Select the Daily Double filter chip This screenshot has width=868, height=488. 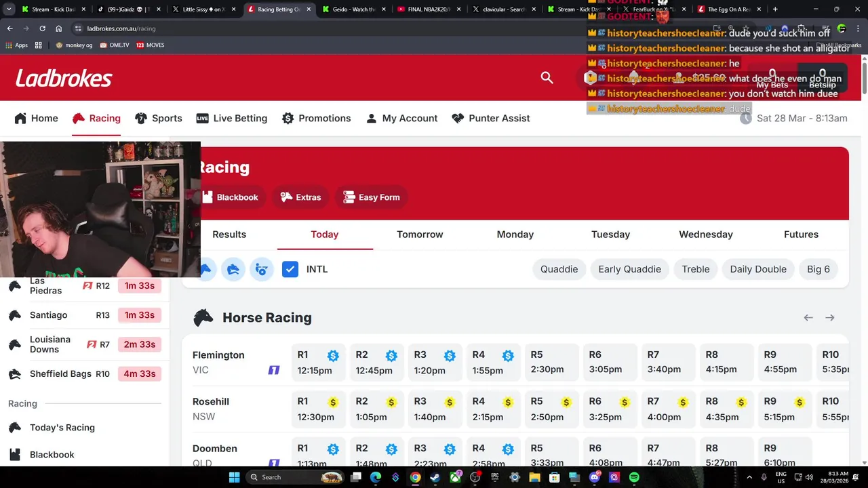point(758,269)
